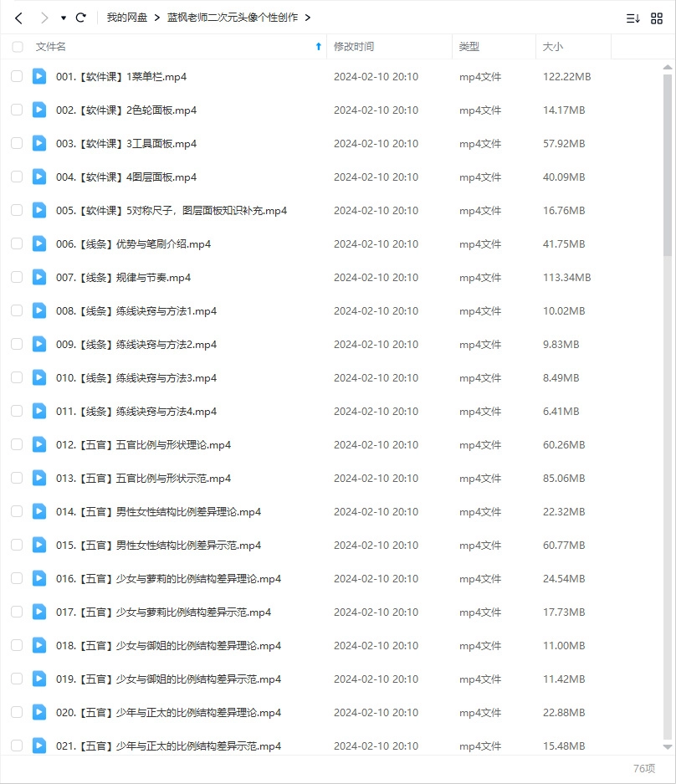Select checkbox for 010 练线诀窍与方法3.mp4

pyautogui.click(x=17, y=377)
